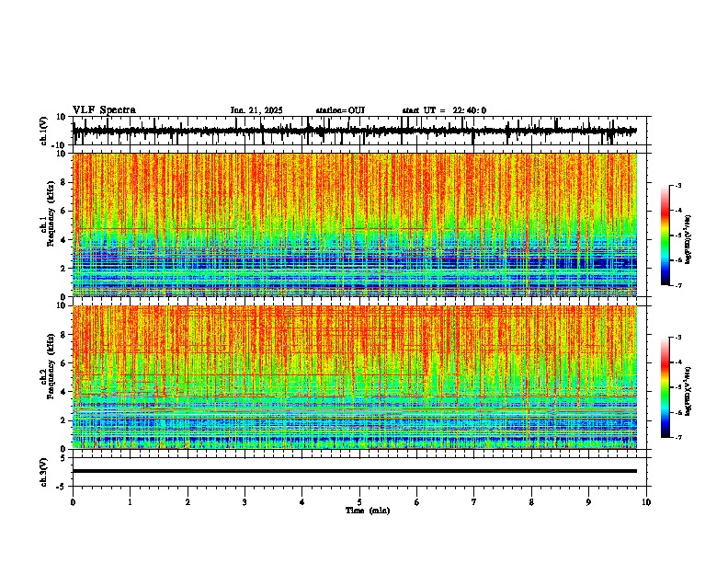Click inside the ch.2 spectrogram panel
Viewport: 728px width, 563px height.
[x=355, y=377]
